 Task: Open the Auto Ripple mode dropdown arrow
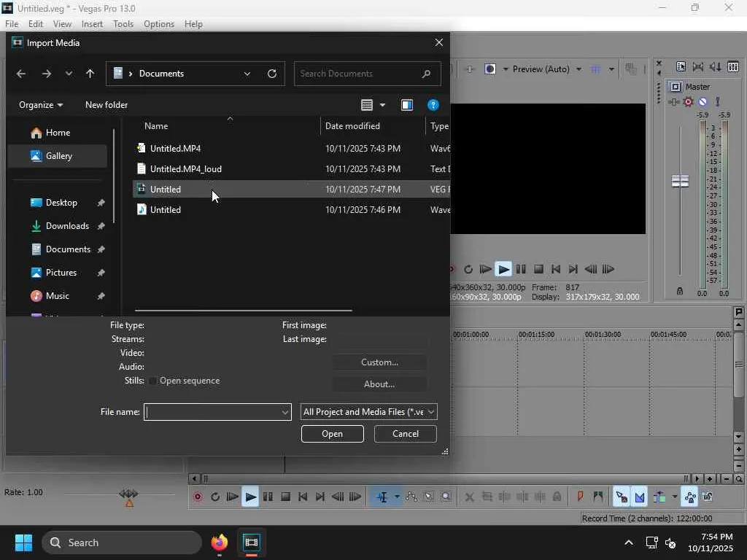tap(675, 497)
